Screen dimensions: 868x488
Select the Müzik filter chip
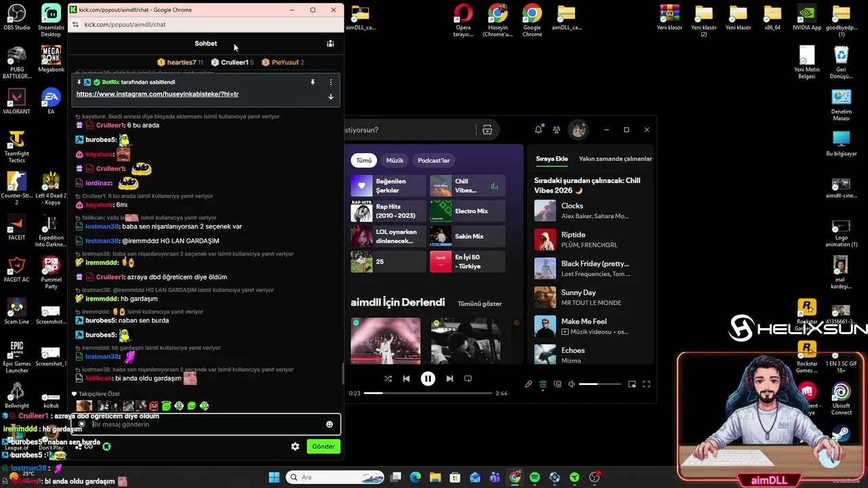tap(395, 161)
